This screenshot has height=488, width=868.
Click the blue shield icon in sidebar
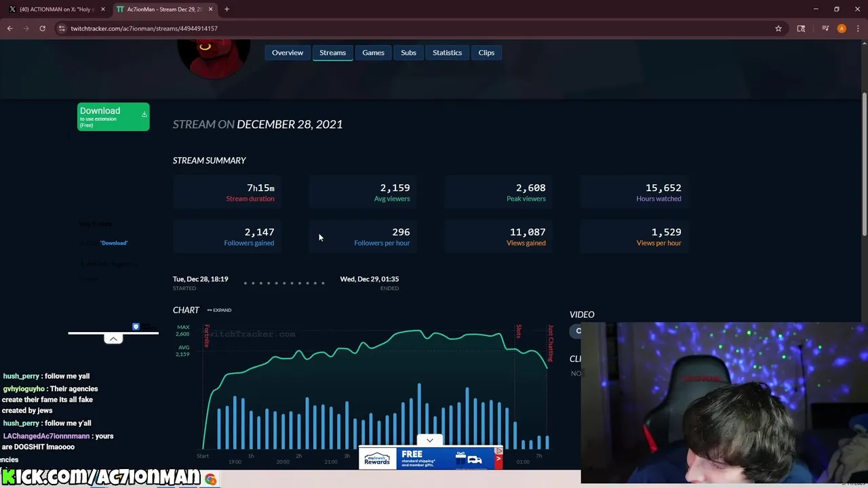[136, 327]
